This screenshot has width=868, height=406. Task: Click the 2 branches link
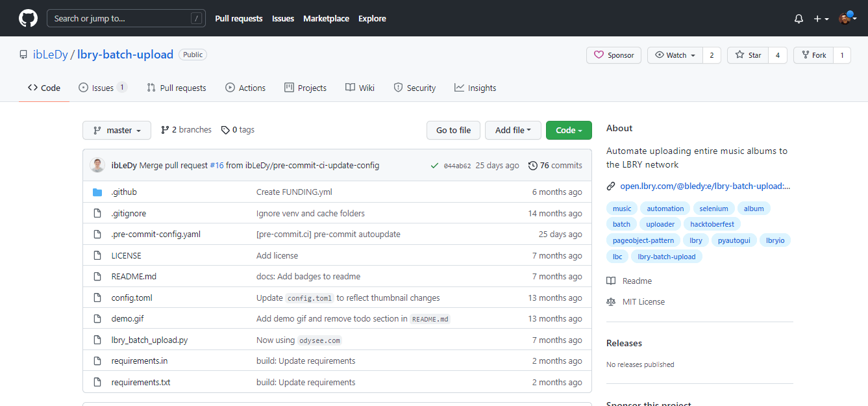pos(186,130)
